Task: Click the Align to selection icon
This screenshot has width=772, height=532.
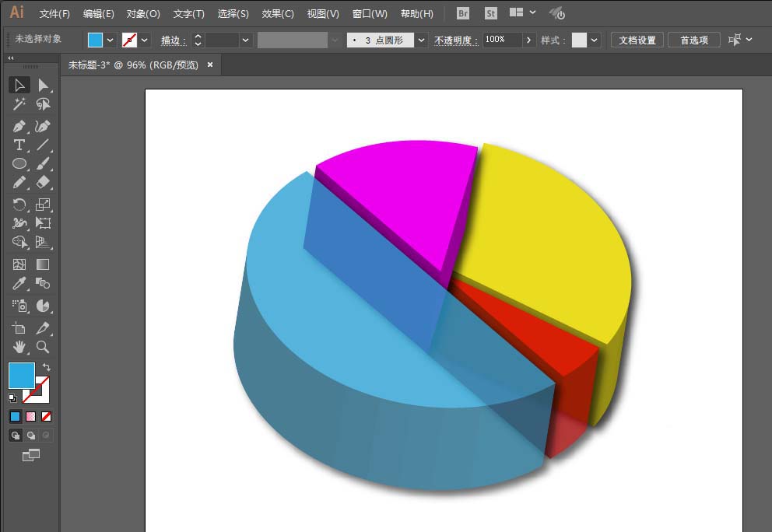Action: 734,40
